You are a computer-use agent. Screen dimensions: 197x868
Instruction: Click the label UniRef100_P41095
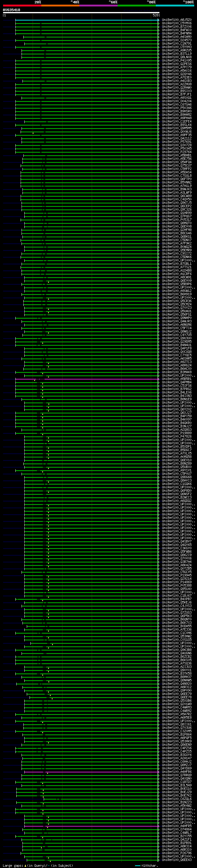click(x=177, y=61)
